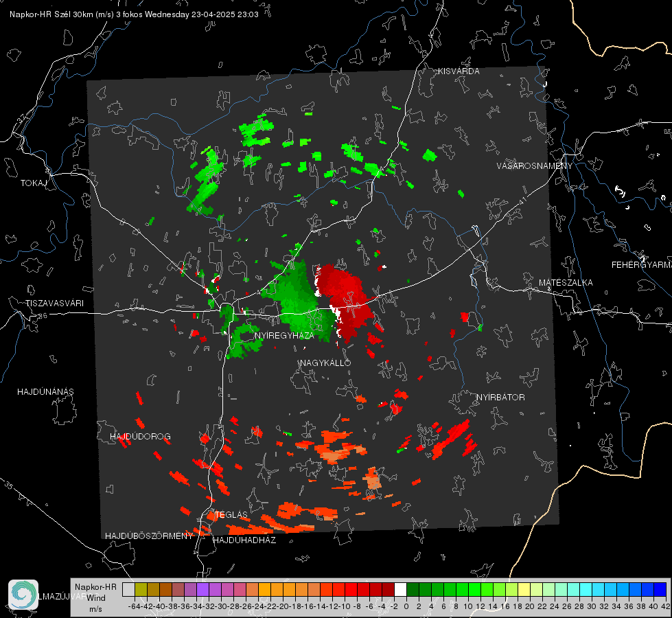Image resolution: width=672 pixels, height=618 pixels.
Task: Click the HAJDUBOSZORMENY town label
Action: [x=149, y=536]
